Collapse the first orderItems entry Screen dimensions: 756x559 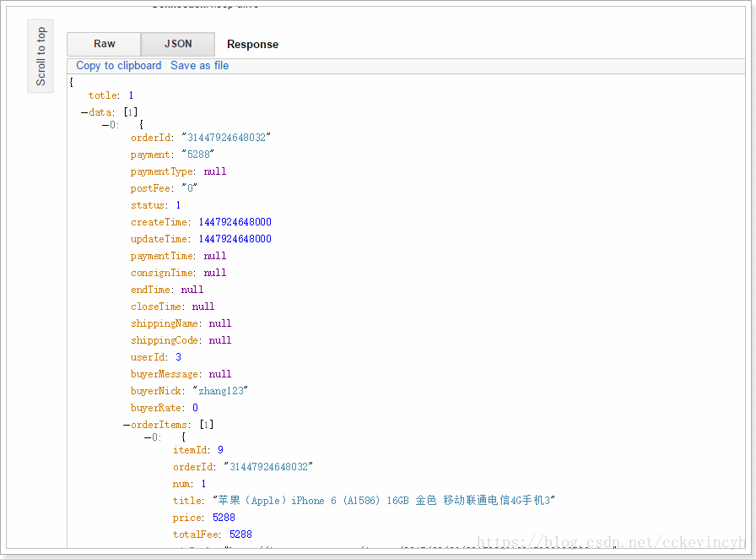click(x=148, y=437)
